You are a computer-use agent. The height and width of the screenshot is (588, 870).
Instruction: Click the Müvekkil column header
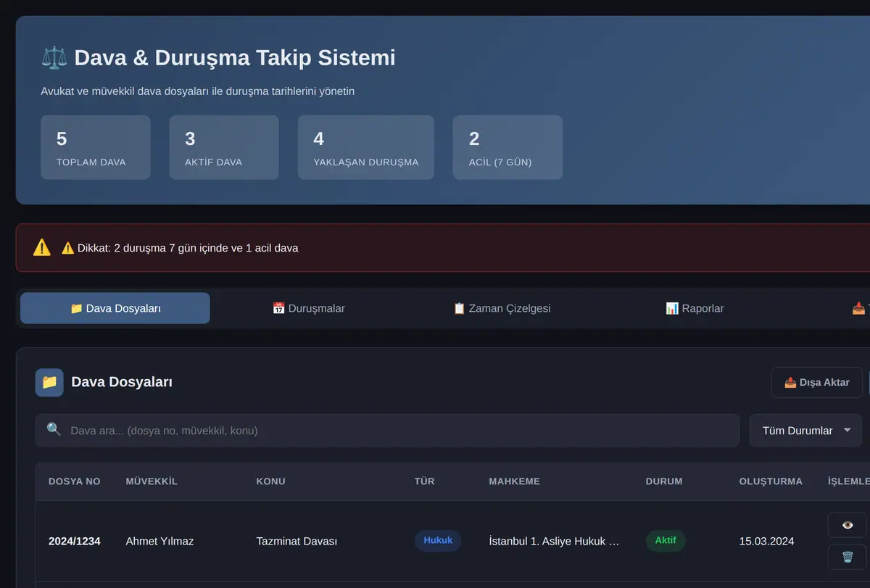tap(152, 481)
